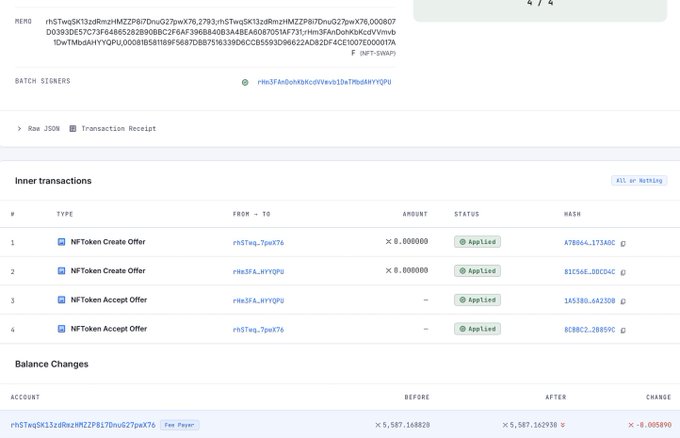This screenshot has width=680, height=438.
Task: Click the All or Nothing badge
Action: tap(639, 180)
